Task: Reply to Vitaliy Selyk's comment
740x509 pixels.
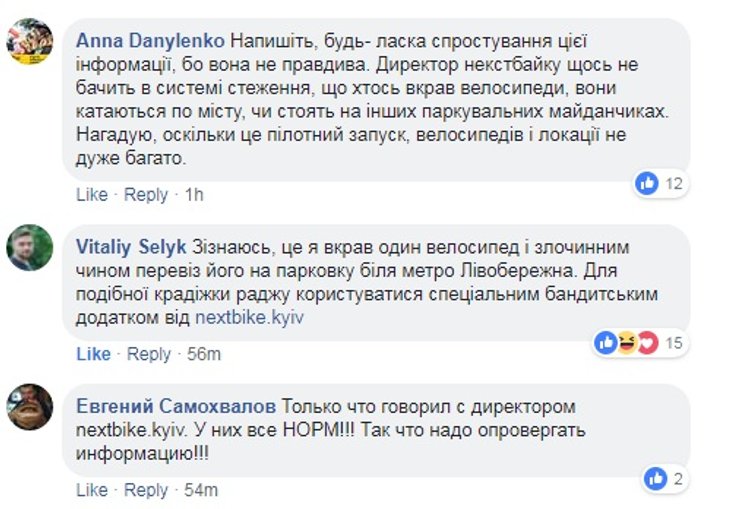Action: [149, 354]
